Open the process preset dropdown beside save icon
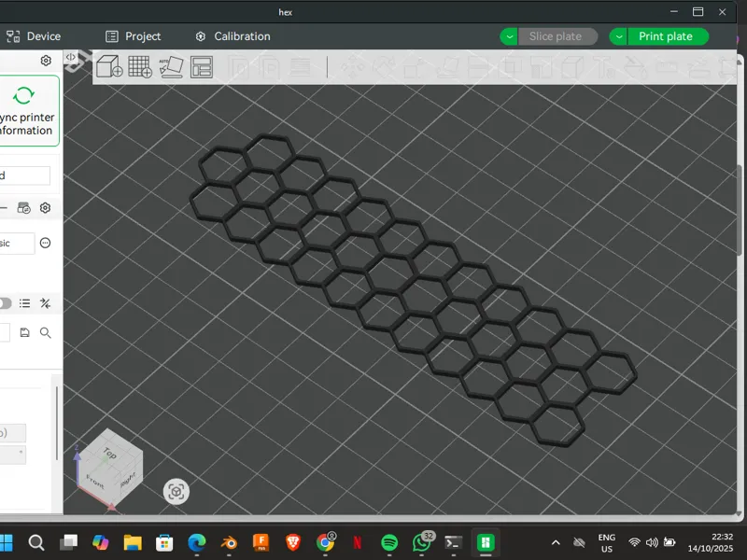Screen dimensions: 747x560 tap(5, 332)
